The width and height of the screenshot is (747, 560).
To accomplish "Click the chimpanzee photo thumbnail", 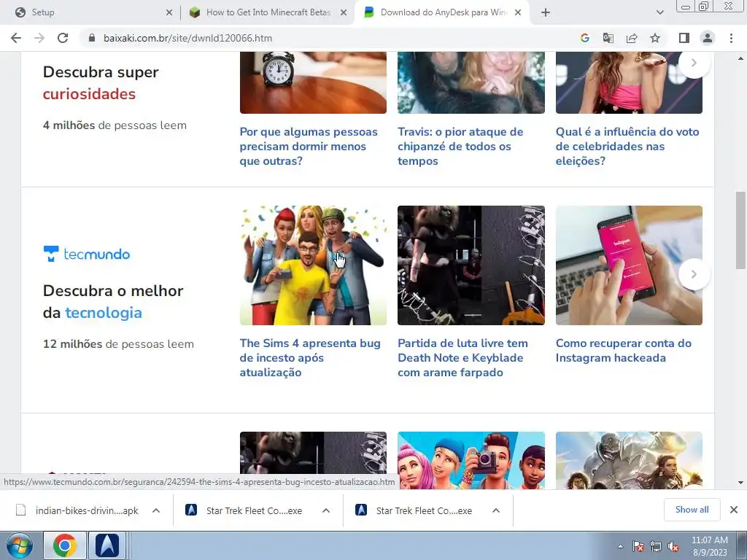I will [471, 82].
